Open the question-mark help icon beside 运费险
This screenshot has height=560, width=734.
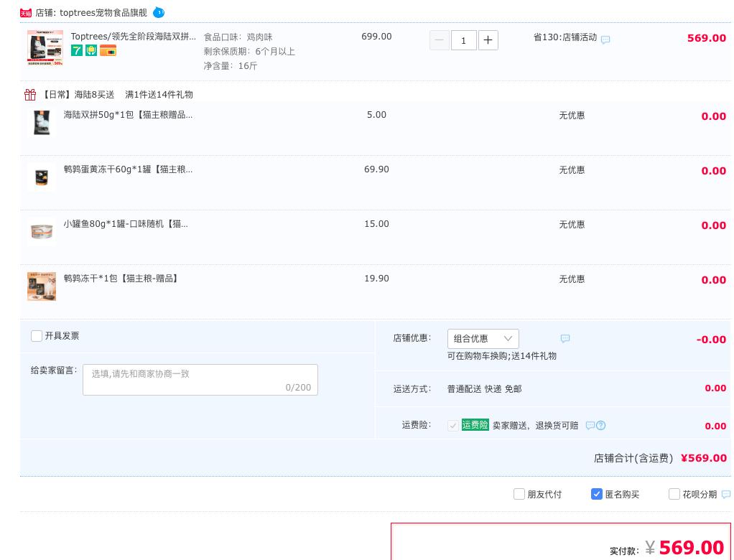point(601,425)
